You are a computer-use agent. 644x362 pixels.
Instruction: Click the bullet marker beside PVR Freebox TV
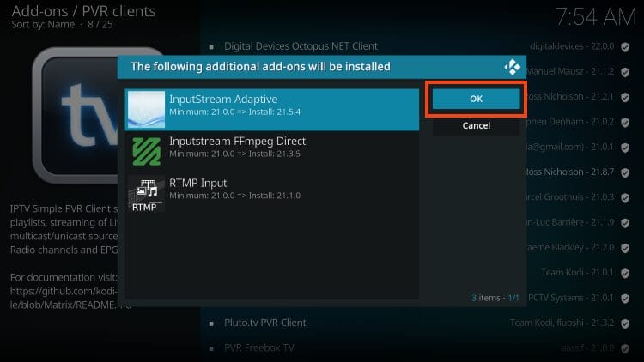coord(211,347)
